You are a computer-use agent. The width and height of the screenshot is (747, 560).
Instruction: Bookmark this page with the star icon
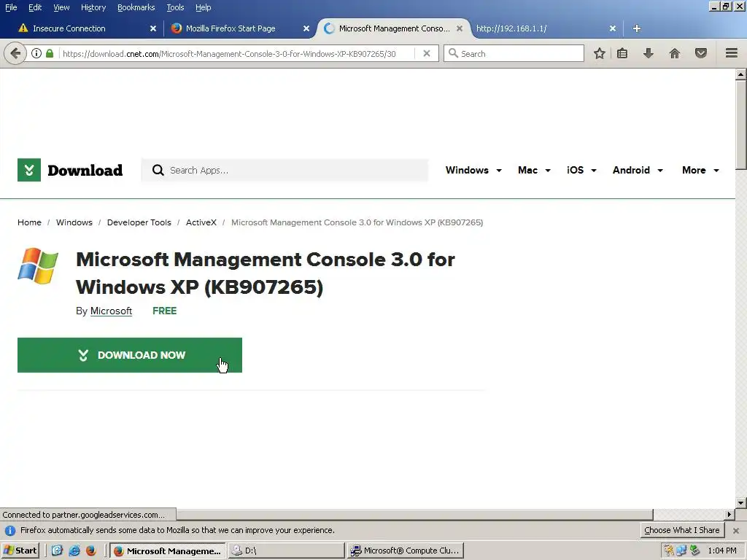pyautogui.click(x=600, y=53)
